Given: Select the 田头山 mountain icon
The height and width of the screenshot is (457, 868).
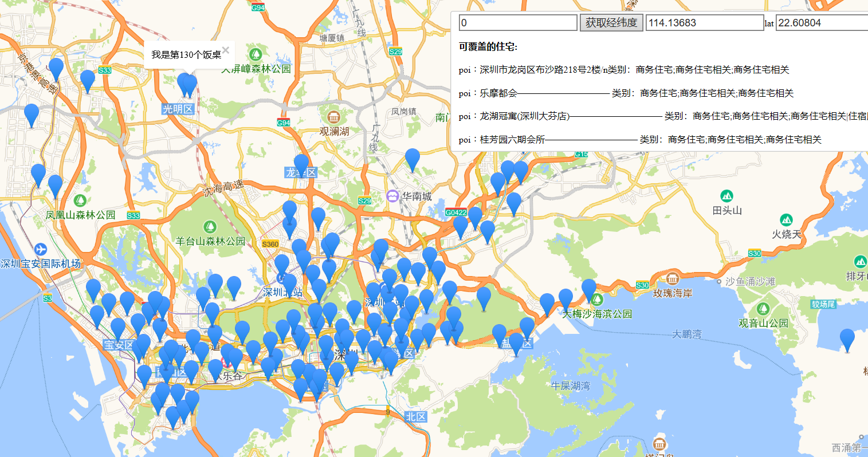Looking at the screenshot, I should pyautogui.click(x=726, y=196).
